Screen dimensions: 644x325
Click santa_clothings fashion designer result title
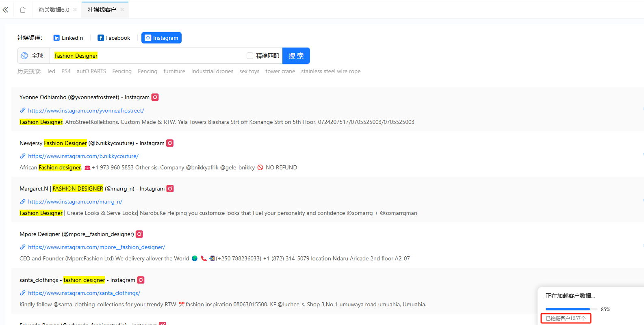pyautogui.click(x=77, y=280)
